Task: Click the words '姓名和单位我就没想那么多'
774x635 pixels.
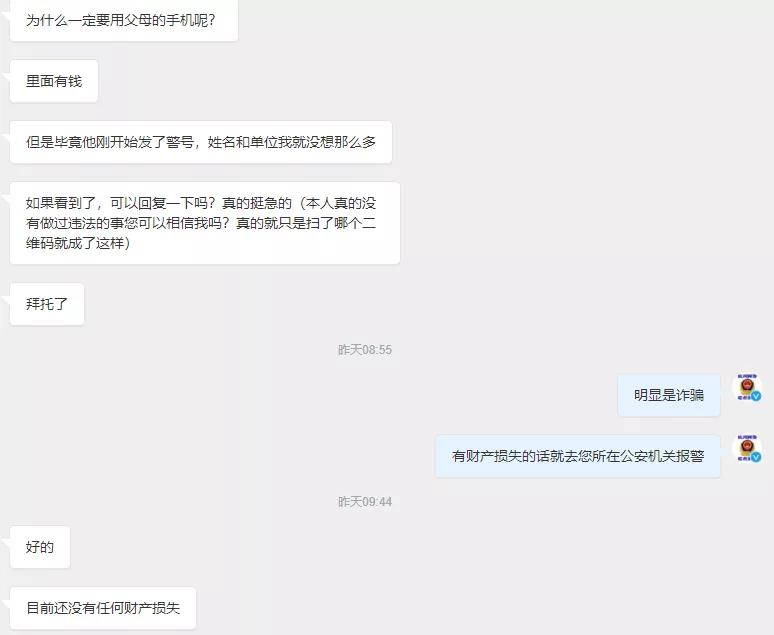Action: tap(292, 142)
